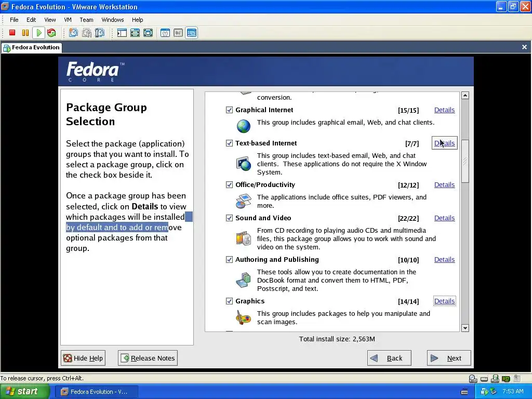Viewport: 532px width, 399px height.
Task: Click the Sound and Video film icon
Action: [x=244, y=238]
